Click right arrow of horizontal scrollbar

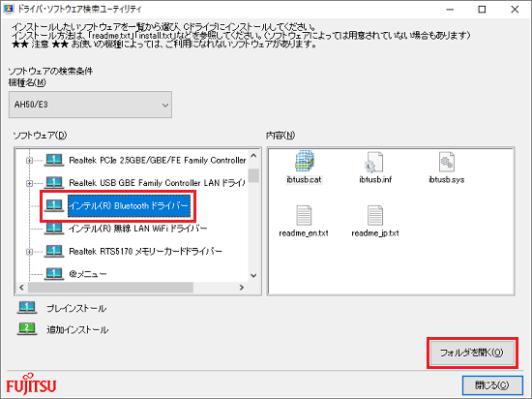click(242, 288)
